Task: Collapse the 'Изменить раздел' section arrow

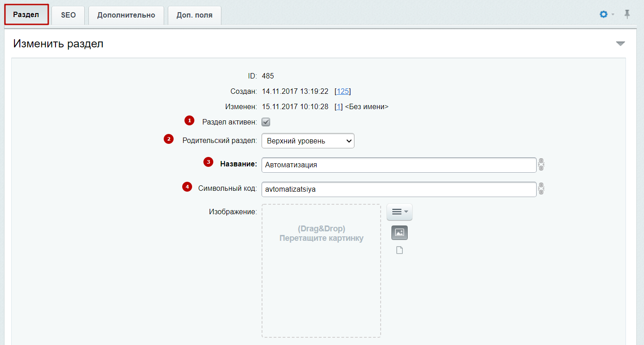Action: click(621, 44)
